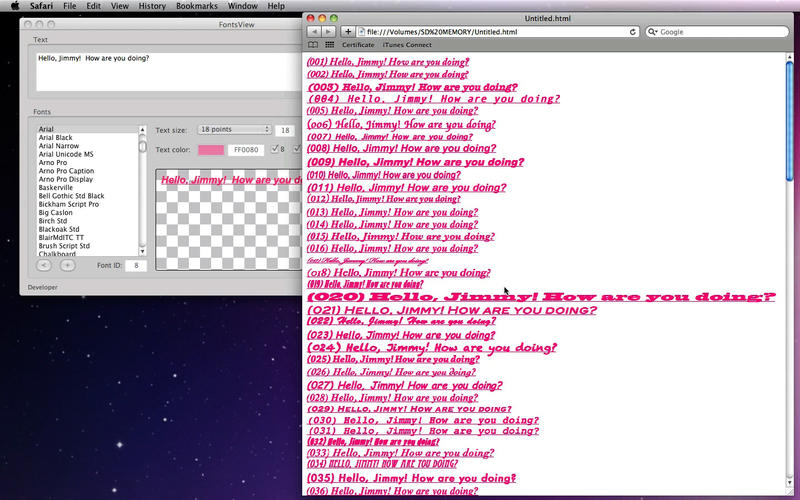This screenshot has width=800, height=500.
Task: Click the previous font arrow button
Action: [44, 265]
